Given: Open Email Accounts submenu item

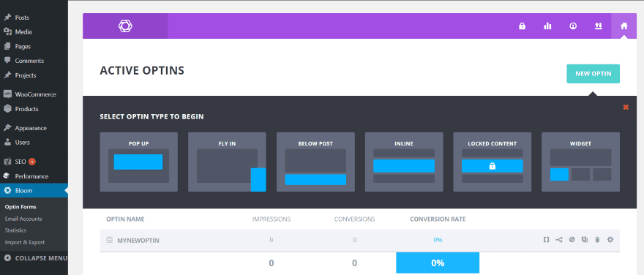Looking at the screenshot, I should [23, 219].
